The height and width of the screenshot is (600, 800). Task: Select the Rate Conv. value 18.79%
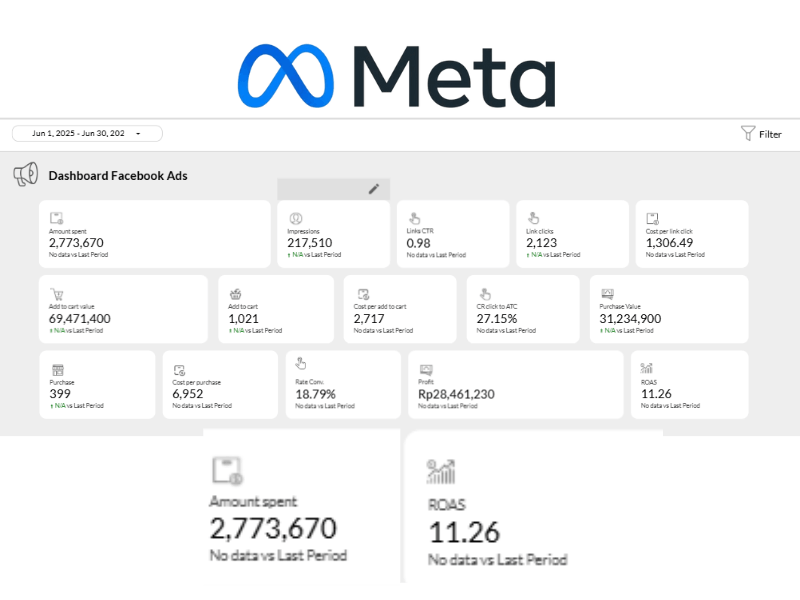[315, 394]
